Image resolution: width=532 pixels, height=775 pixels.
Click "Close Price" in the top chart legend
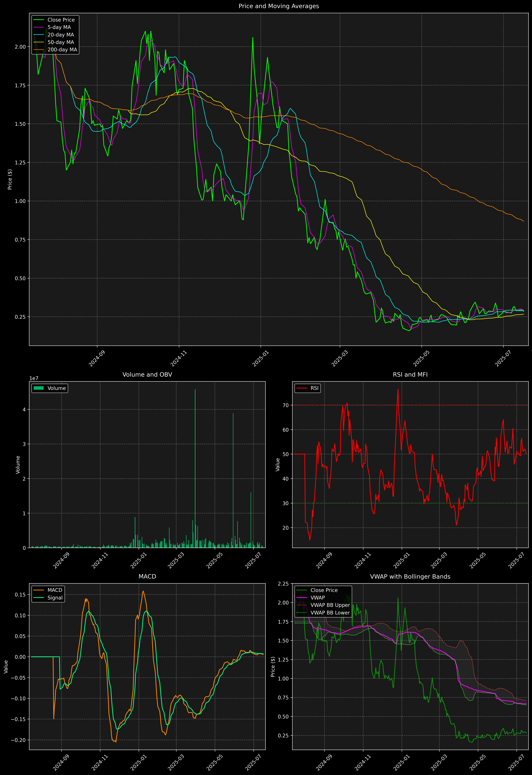pos(61,20)
